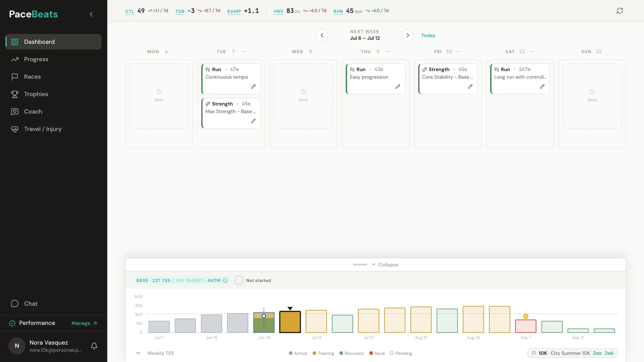Collapse the weekly chart panel
Viewport: 644px width, 362px height.
(x=385, y=265)
